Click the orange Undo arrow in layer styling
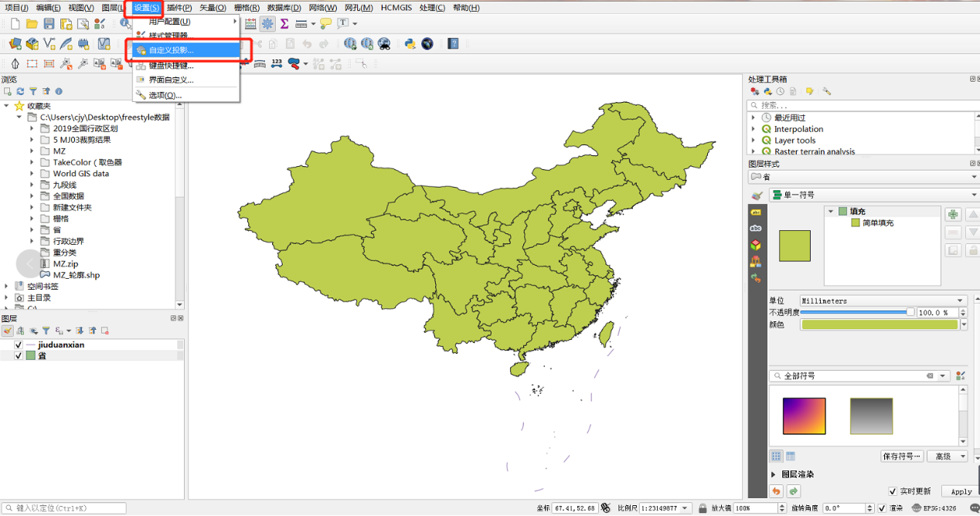980x516 pixels. click(776, 491)
